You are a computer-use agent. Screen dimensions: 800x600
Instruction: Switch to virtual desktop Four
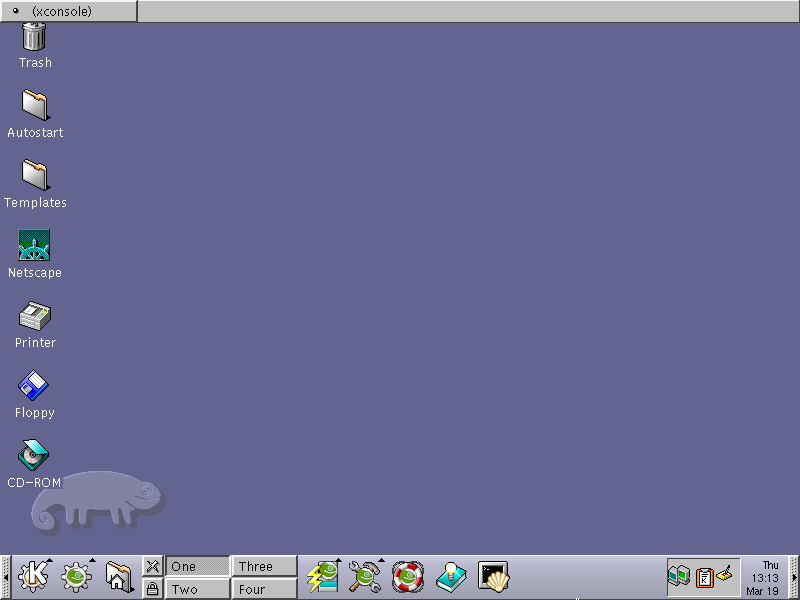264,589
